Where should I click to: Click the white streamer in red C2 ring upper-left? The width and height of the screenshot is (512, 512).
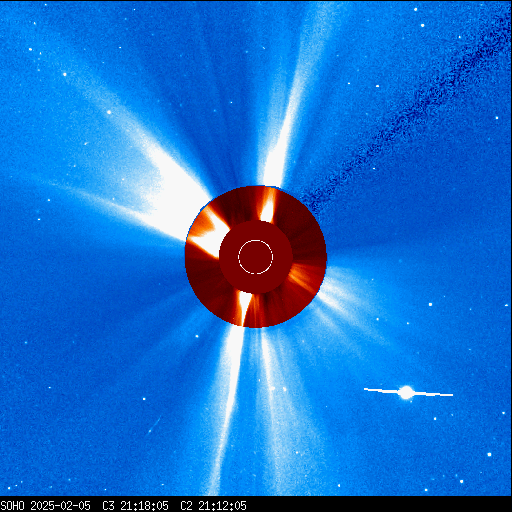click(208, 230)
